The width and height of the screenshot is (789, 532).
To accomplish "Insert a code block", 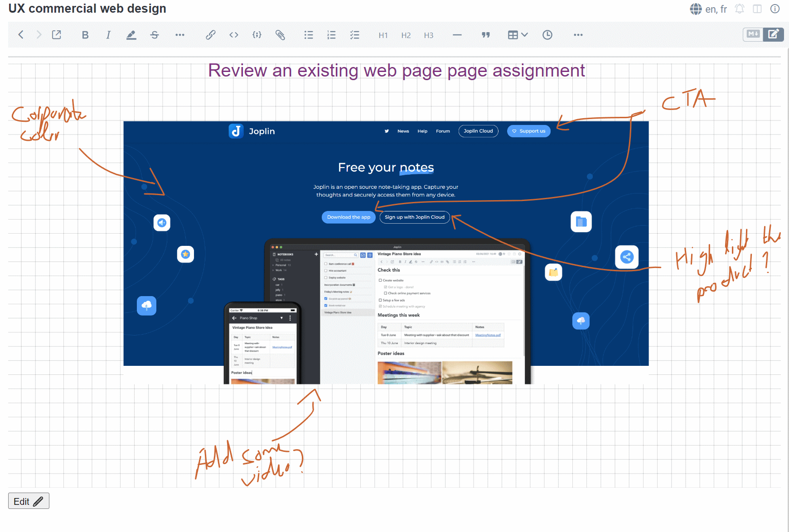I will point(257,35).
